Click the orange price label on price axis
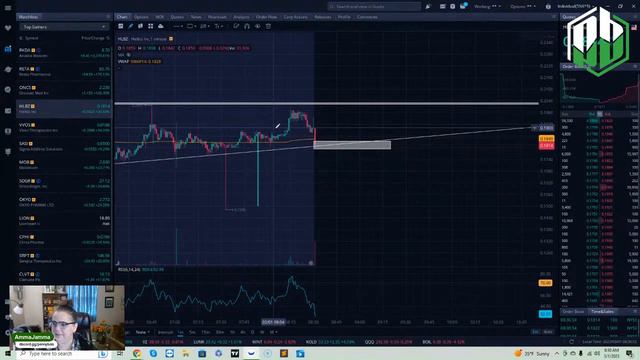Viewport: 640px width, 360px height. [x=547, y=139]
